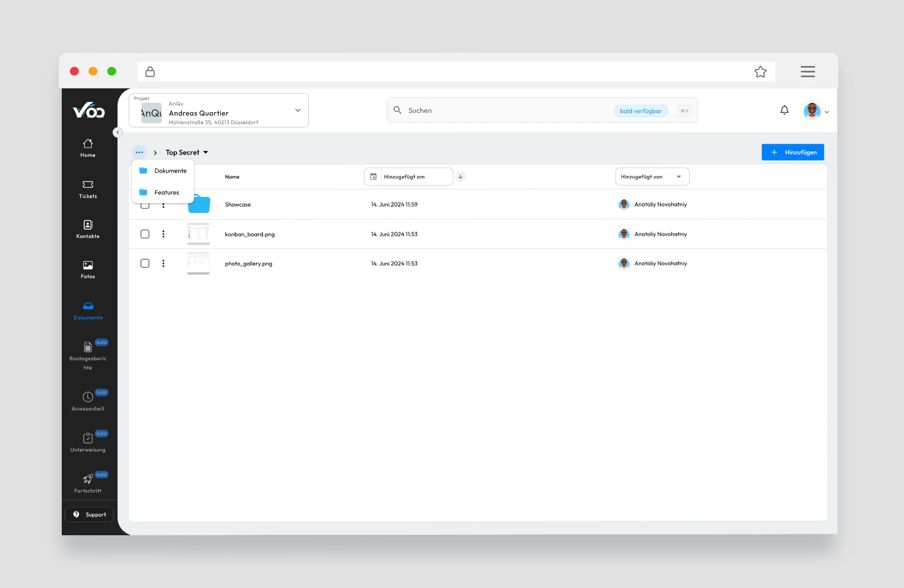Open three-dot menu for kanban_board.png

(163, 234)
